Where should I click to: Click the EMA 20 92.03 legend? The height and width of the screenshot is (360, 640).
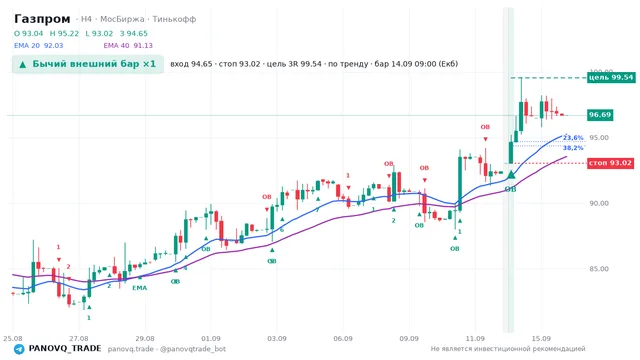39,46
